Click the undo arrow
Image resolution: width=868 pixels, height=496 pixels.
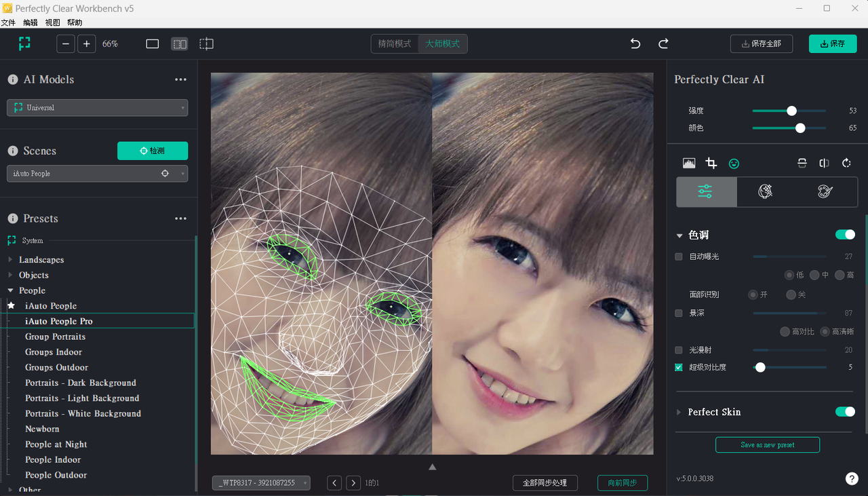click(x=635, y=43)
